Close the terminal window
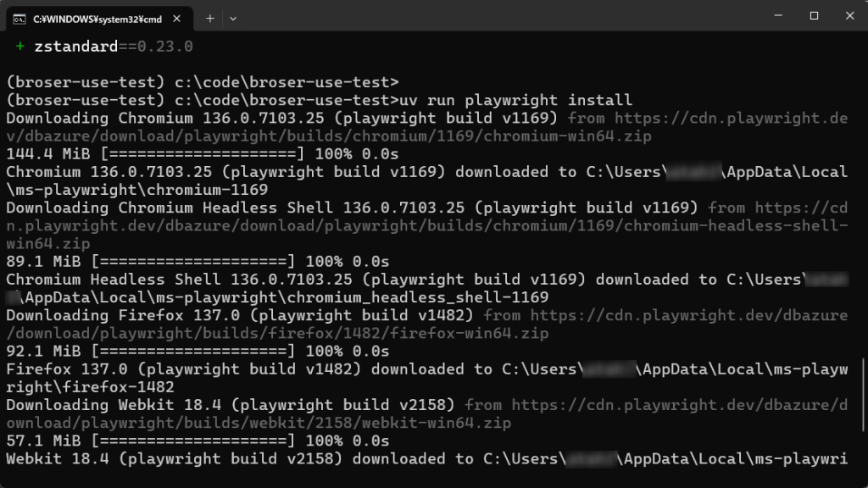The image size is (868, 488). point(849,16)
